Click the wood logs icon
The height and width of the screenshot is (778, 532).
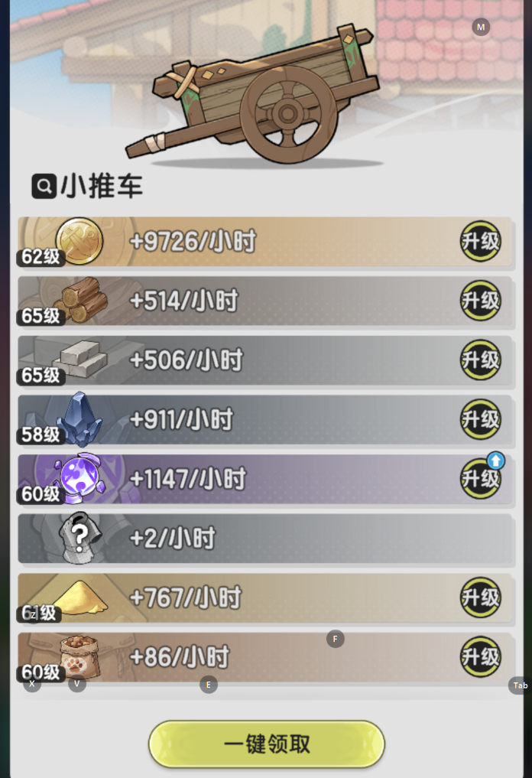click(80, 300)
